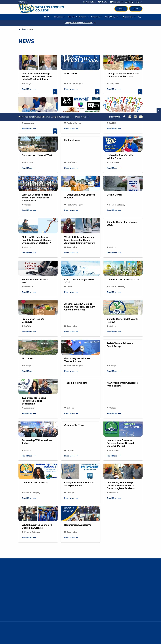Expand the Login menu
This screenshot has width=161, height=644.
[x=139, y=2]
